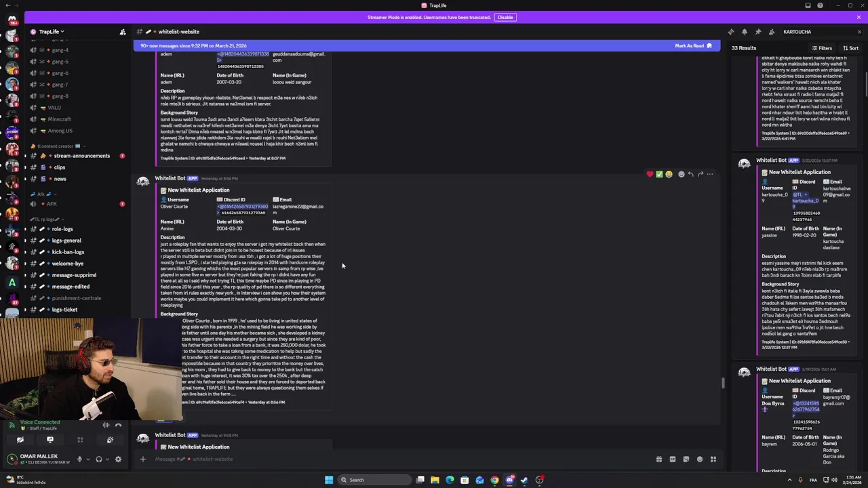Disable Streamer Mode
Screen dimensions: 868x488
(505, 17)
